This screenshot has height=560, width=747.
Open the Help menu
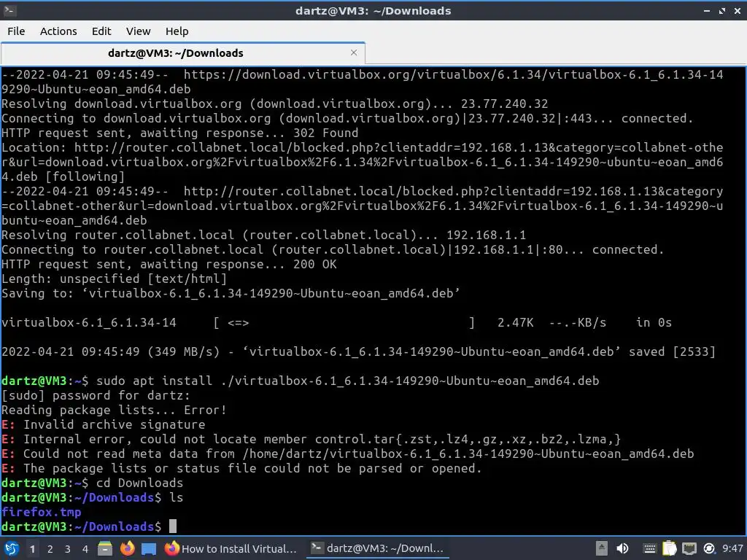177,31
